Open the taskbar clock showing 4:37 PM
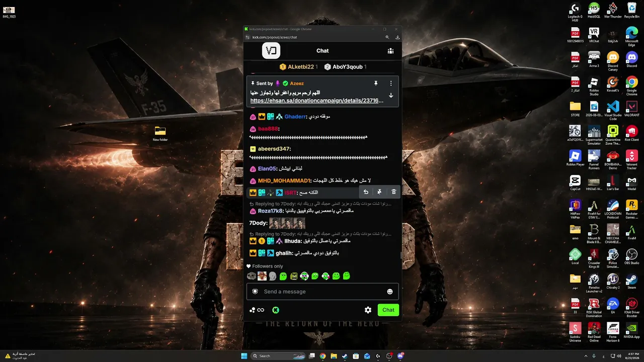The image size is (644, 362). (632, 356)
